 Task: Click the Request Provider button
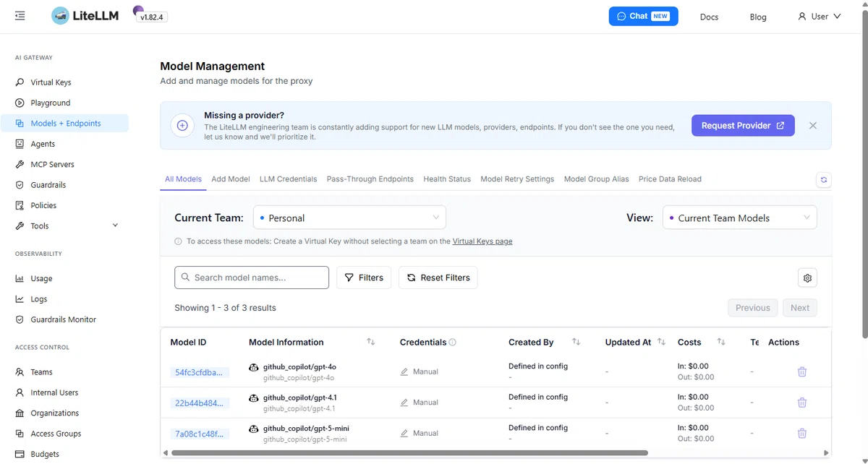[743, 125]
